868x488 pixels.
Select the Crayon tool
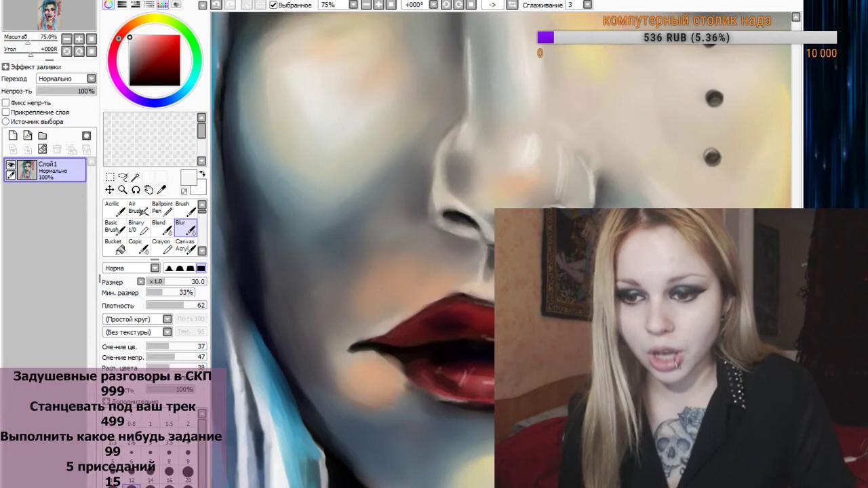[x=163, y=246]
